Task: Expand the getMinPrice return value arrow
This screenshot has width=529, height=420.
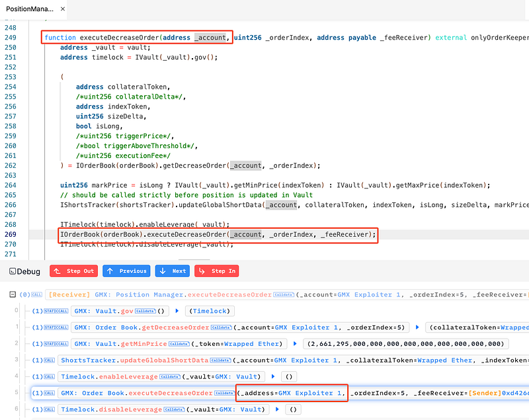Action: point(294,344)
